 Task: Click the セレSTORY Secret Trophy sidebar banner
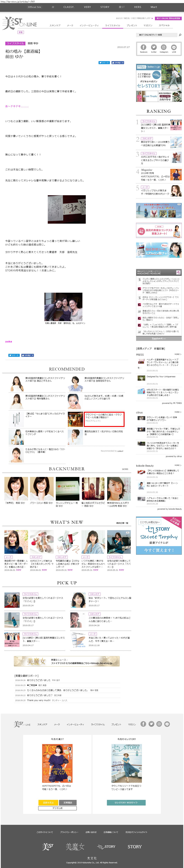point(159,535)
